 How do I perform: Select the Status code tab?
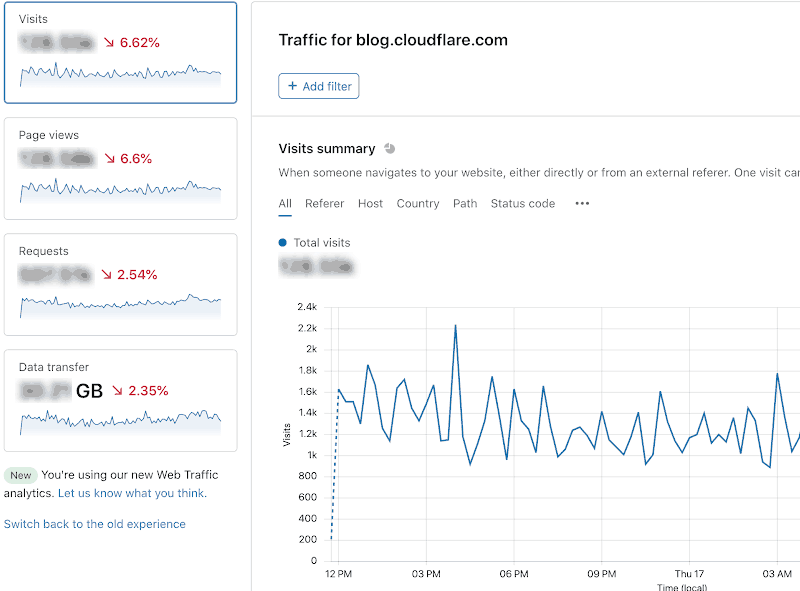pyautogui.click(x=523, y=203)
